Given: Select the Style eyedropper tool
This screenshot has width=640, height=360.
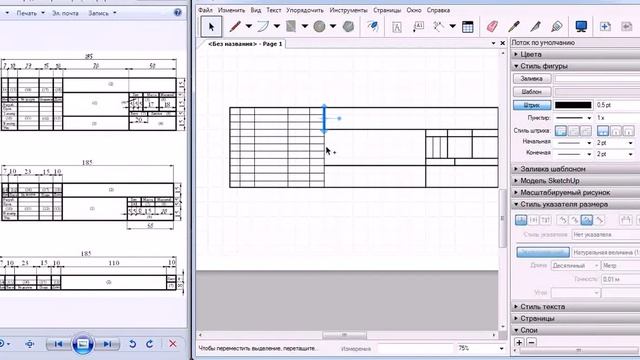Looking at the screenshot, I should [513, 27].
